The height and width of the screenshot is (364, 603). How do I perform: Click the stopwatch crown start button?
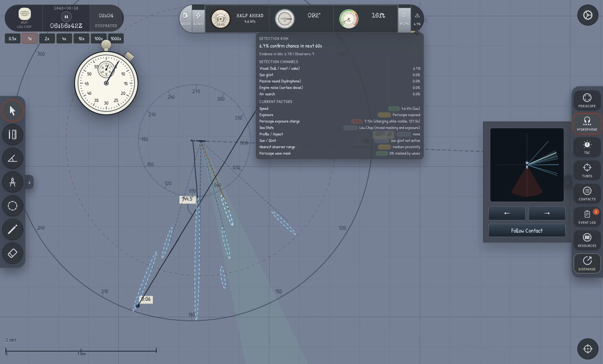(x=106, y=45)
